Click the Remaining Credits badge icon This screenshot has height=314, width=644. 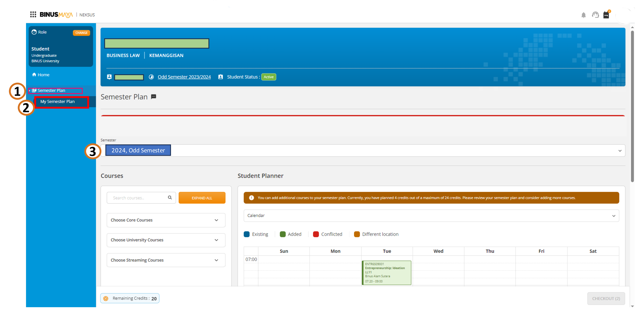106,298
